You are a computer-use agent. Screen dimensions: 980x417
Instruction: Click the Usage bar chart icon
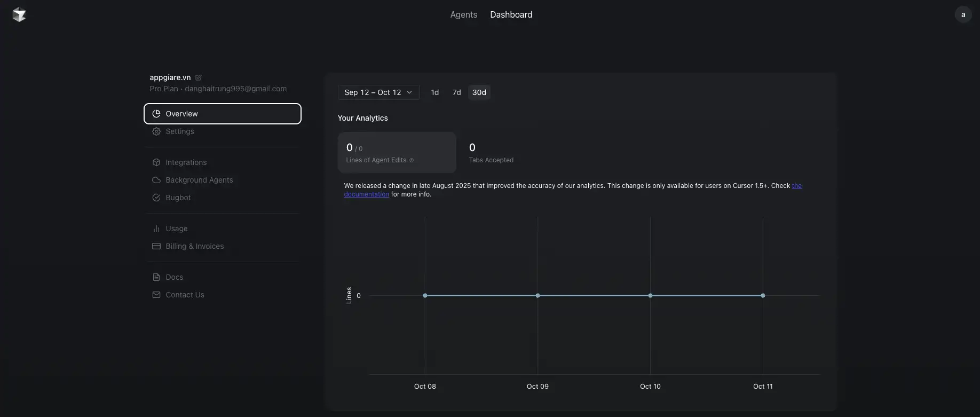tap(156, 229)
